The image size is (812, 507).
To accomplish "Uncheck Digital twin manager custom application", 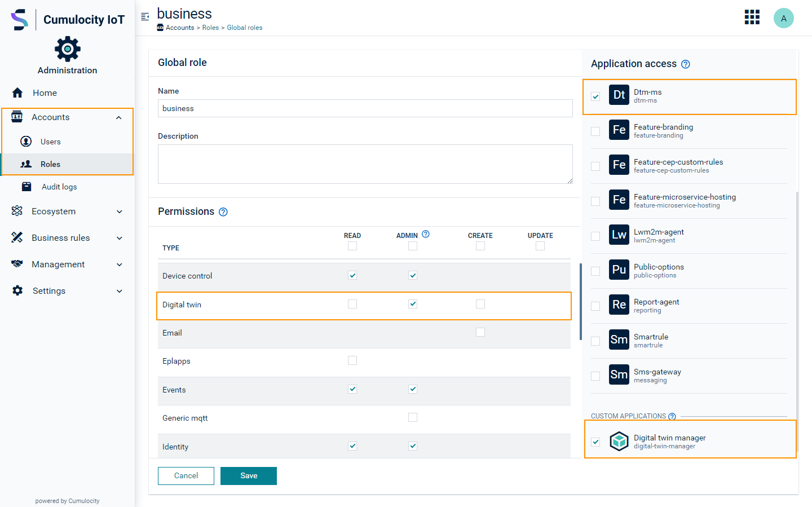I will [x=595, y=442].
